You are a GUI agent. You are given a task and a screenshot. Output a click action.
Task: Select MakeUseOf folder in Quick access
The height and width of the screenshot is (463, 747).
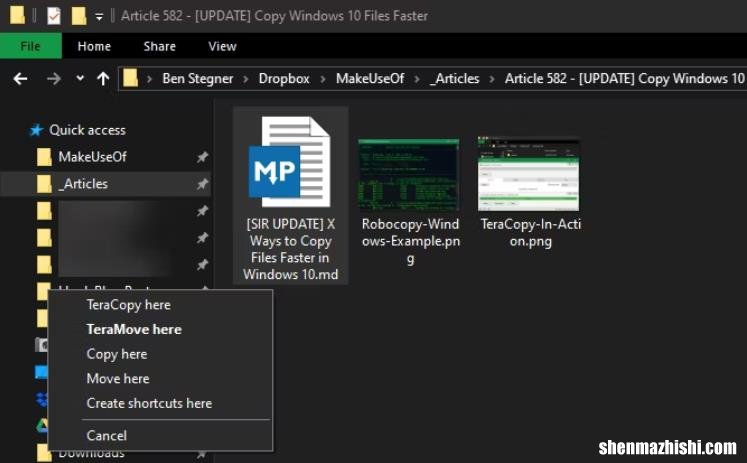[x=92, y=157]
